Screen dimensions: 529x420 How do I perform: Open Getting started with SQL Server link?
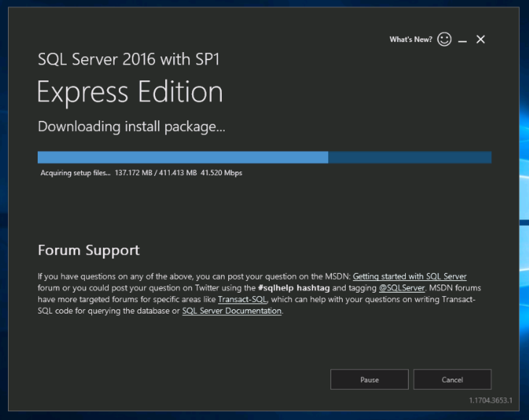tap(409, 277)
